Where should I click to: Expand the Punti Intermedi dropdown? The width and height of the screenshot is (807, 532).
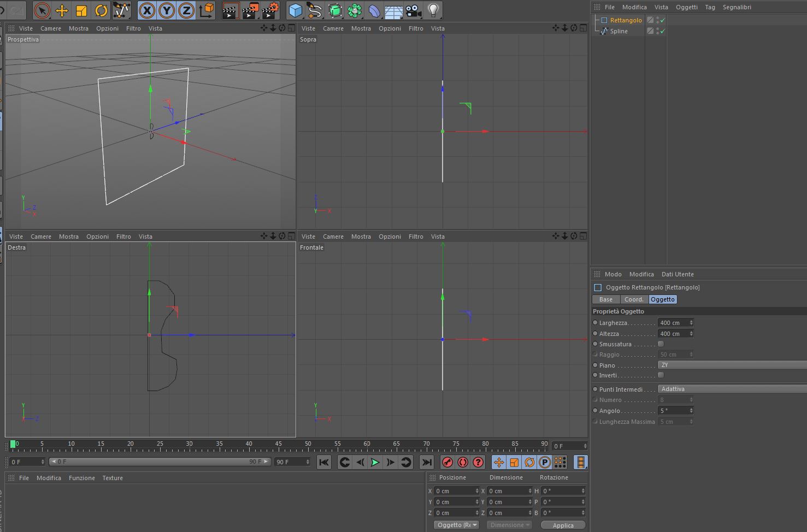click(x=732, y=389)
